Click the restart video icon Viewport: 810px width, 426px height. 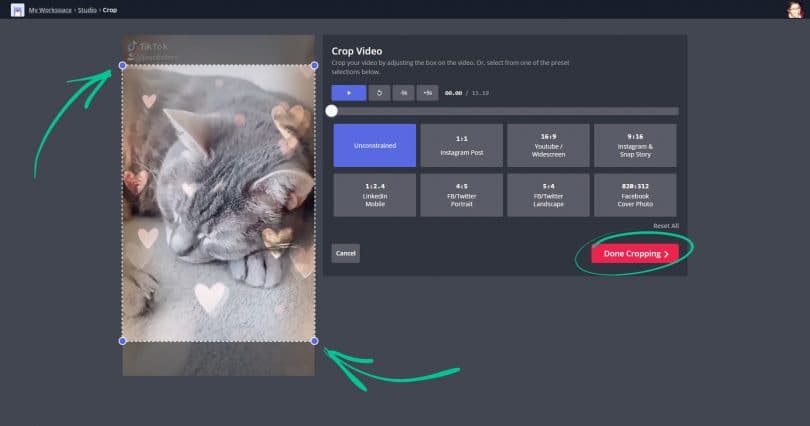coord(379,93)
